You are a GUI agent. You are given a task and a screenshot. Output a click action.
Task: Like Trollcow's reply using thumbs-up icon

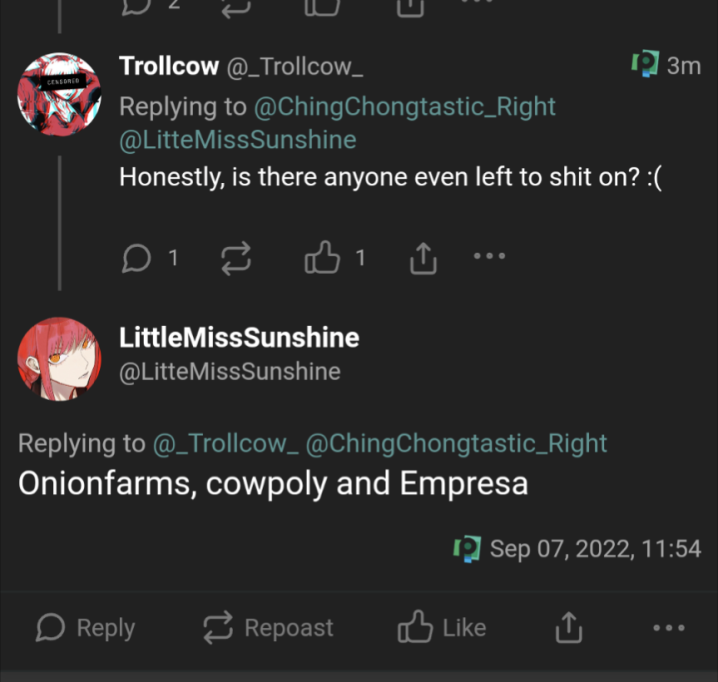322,257
